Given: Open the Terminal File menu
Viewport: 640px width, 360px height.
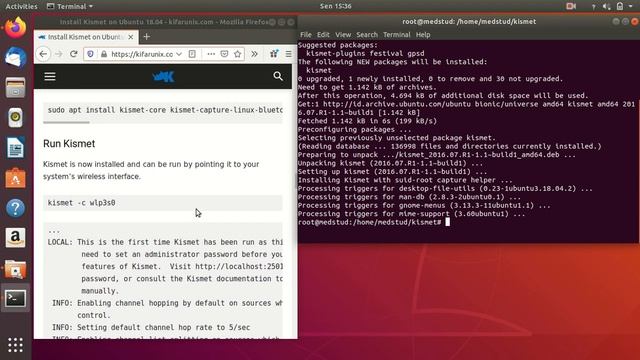Looking at the screenshot, I should coord(305,35).
